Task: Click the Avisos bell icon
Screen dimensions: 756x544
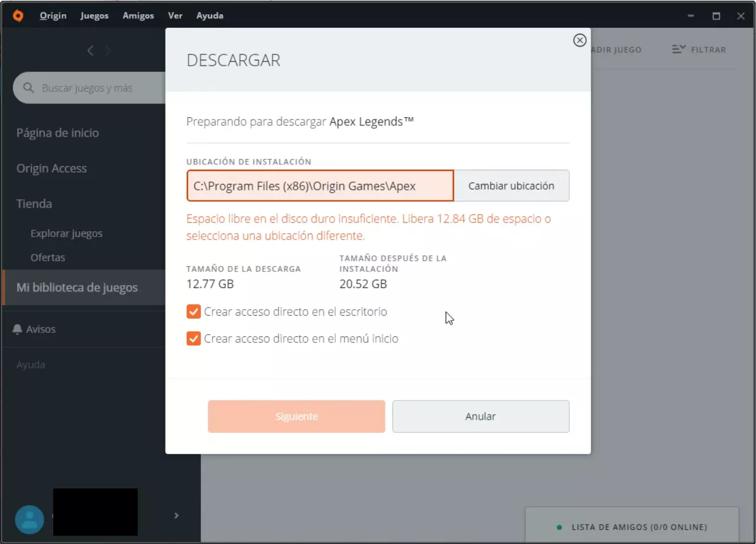Action: (x=17, y=329)
